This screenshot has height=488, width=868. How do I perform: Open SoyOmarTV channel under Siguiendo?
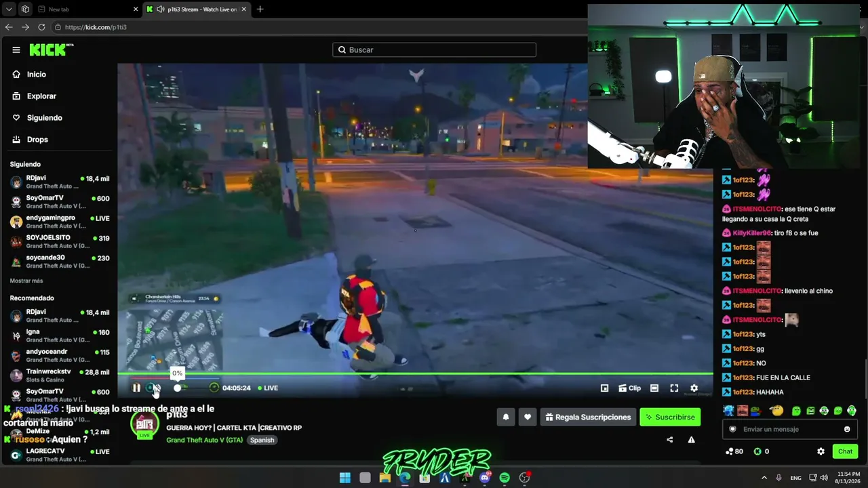(60, 202)
